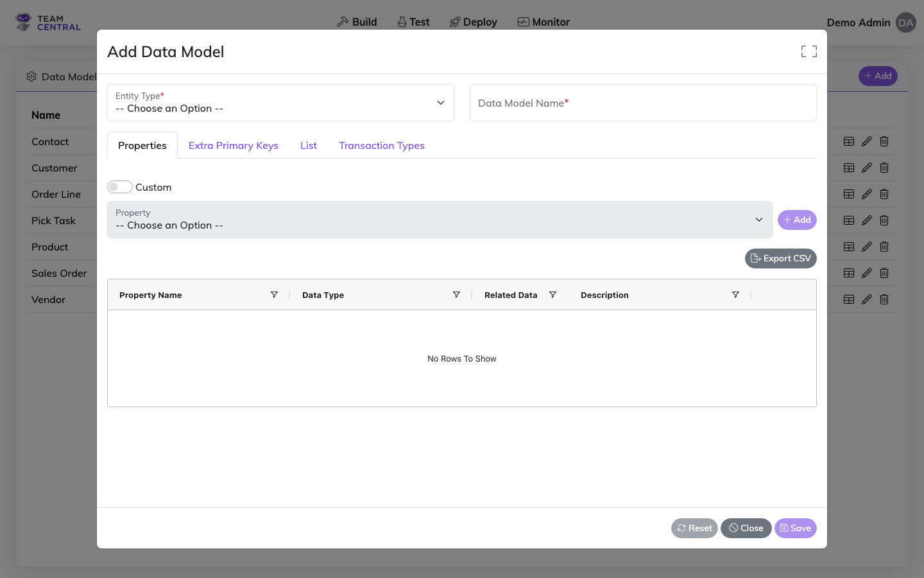Open table view for Contact row

849,141
